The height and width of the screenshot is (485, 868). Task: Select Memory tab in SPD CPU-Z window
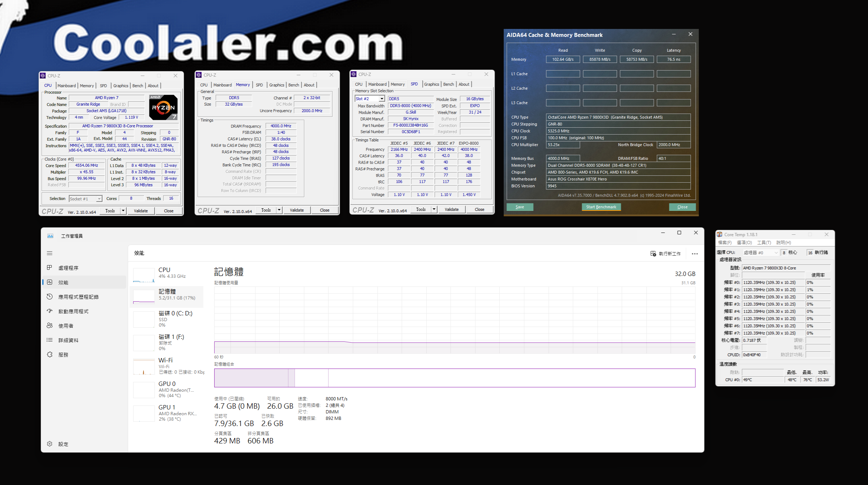(x=398, y=84)
